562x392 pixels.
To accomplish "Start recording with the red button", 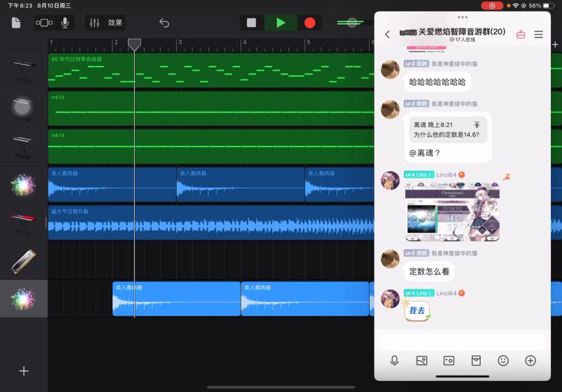I will (310, 23).
